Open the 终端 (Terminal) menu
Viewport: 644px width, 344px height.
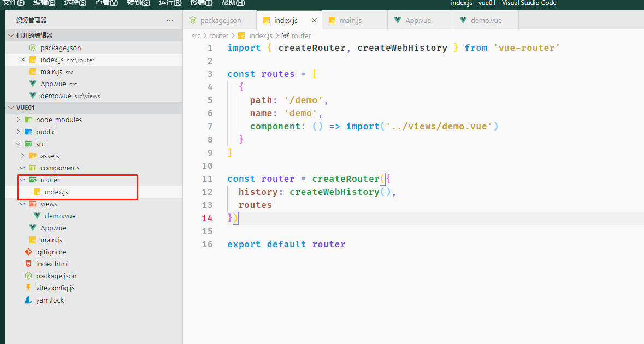click(x=200, y=3)
